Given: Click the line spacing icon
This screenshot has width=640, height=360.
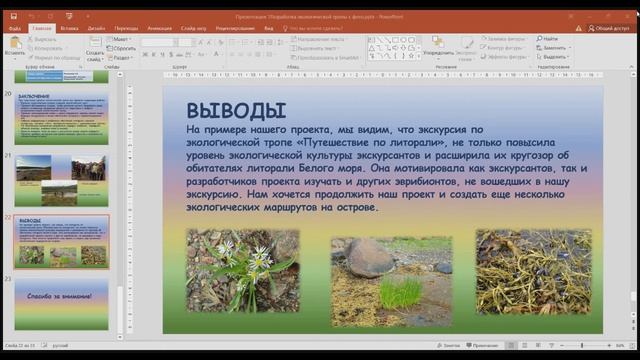Looking at the screenshot, I should pos(280,42).
